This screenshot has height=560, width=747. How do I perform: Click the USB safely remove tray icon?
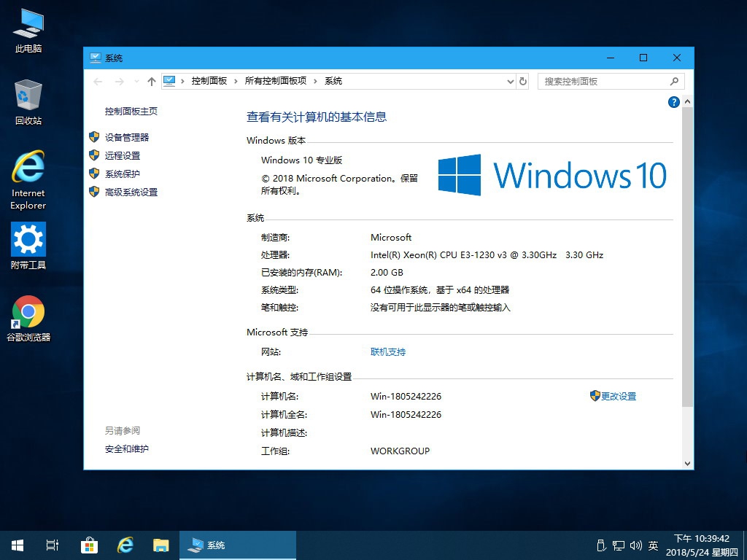601,545
